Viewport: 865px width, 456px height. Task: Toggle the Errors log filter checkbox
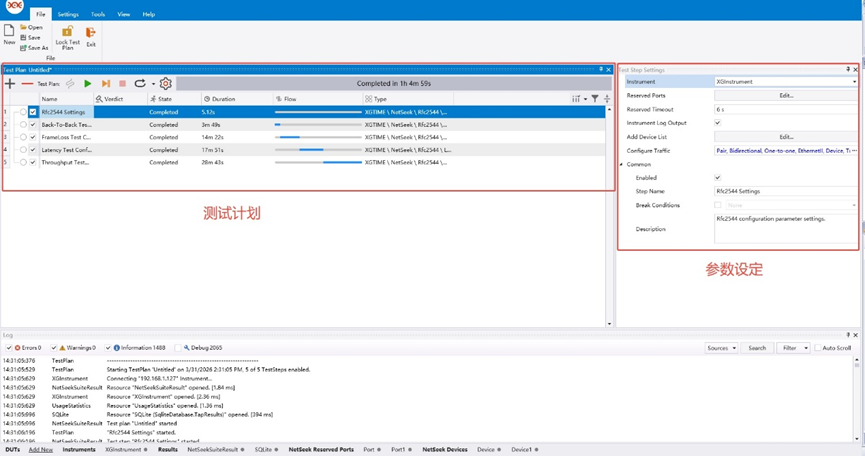(9, 348)
